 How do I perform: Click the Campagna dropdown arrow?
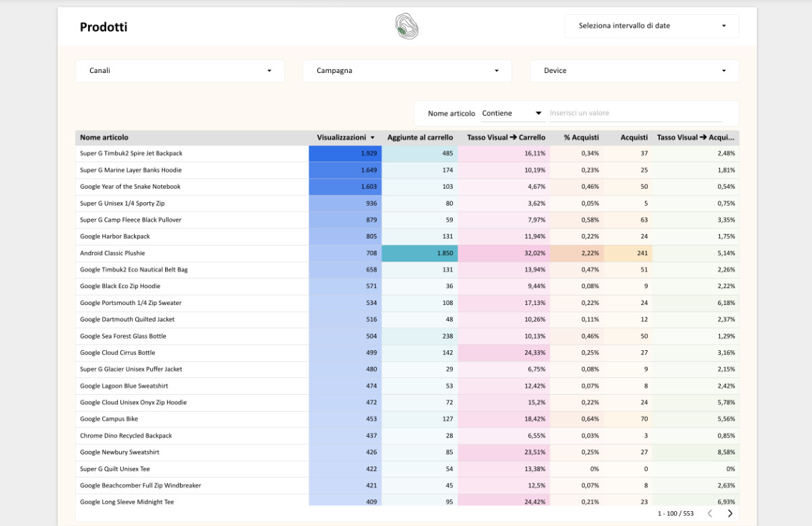click(497, 70)
